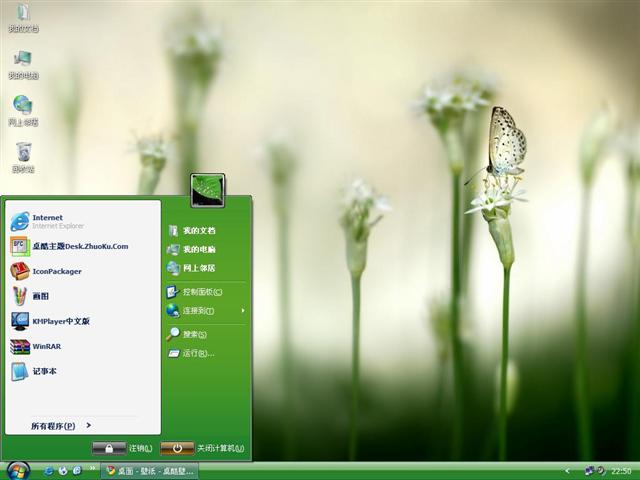640x480 pixels.
Task: Show hidden system tray icons arrow
Action: (567, 471)
